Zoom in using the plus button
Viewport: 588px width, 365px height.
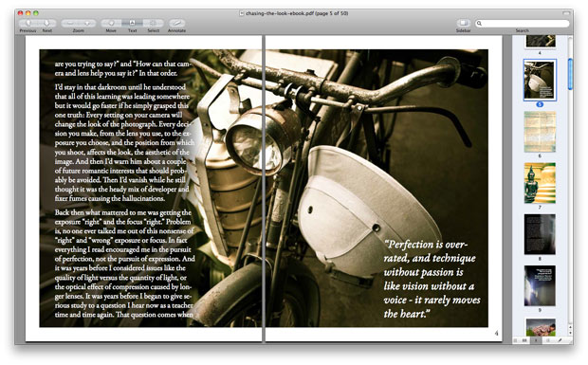(x=87, y=24)
